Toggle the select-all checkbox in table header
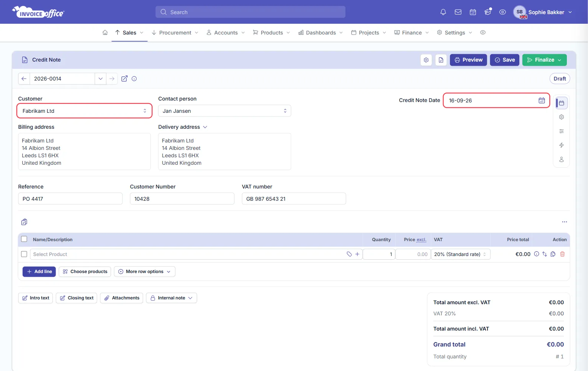This screenshot has height=371, width=588. pos(24,239)
